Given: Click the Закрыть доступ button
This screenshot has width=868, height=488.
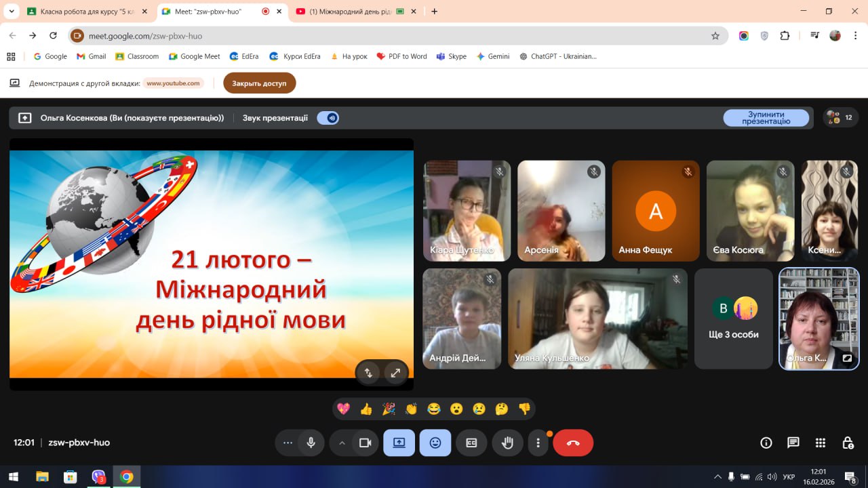Looking at the screenshot, I should (259, 83).
